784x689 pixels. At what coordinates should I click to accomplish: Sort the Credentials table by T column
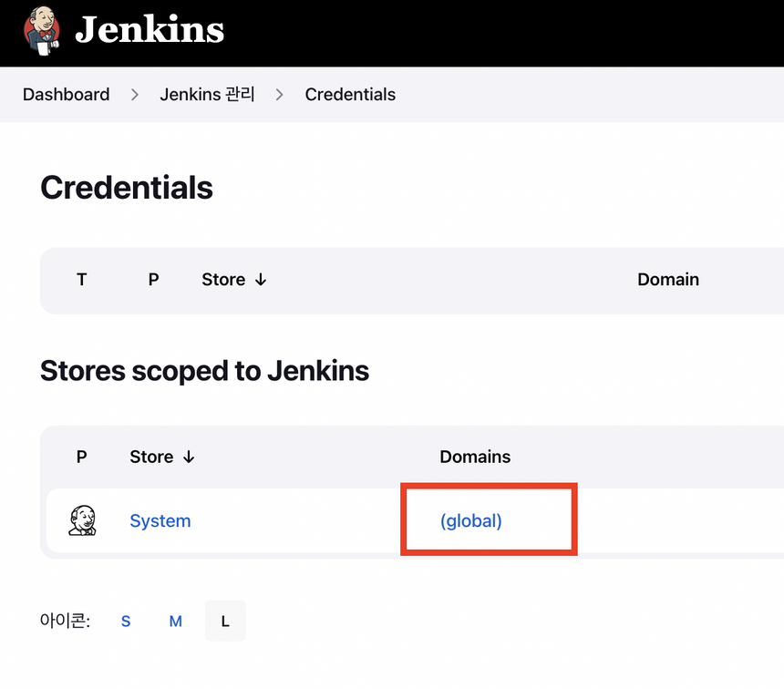81,280
